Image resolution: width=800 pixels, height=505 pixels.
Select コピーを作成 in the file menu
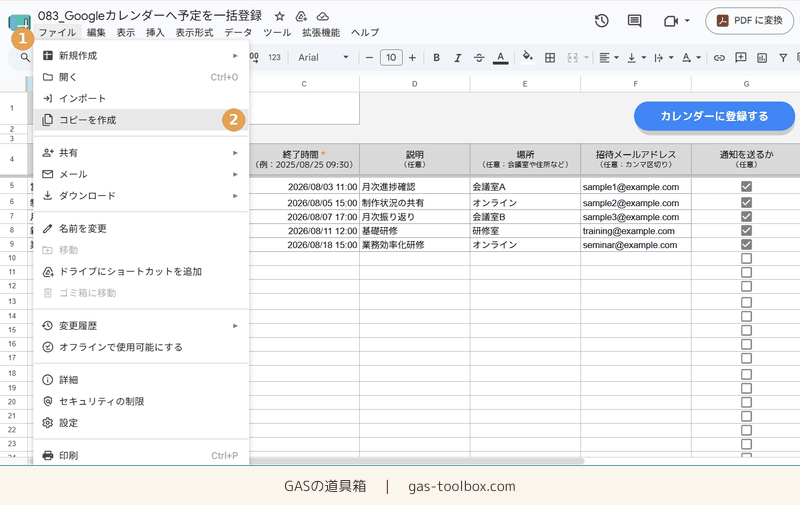141,120
